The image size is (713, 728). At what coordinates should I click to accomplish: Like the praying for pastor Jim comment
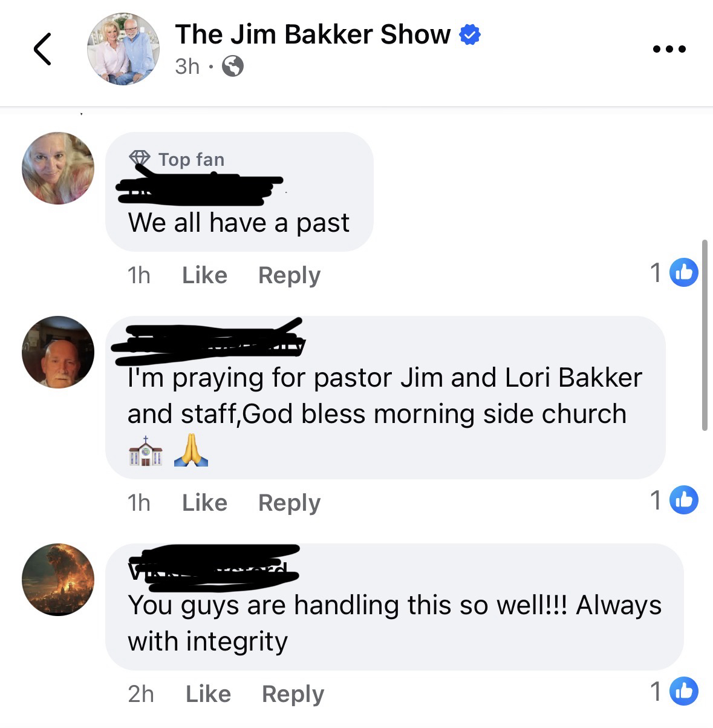point(204,503)
